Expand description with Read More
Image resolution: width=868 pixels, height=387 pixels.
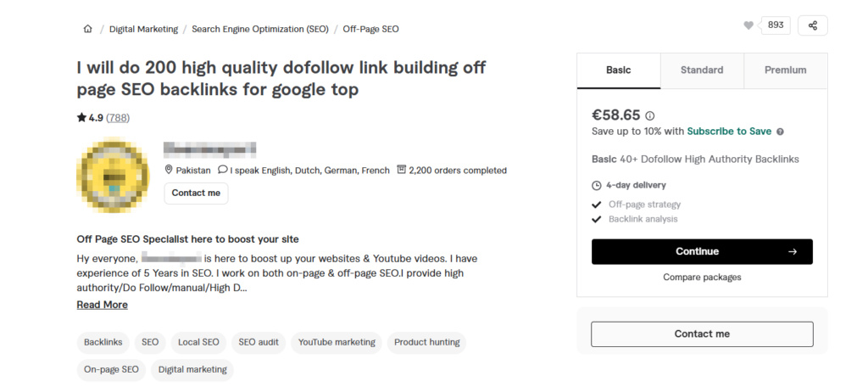pyautogui.click(x=103, y=305)
